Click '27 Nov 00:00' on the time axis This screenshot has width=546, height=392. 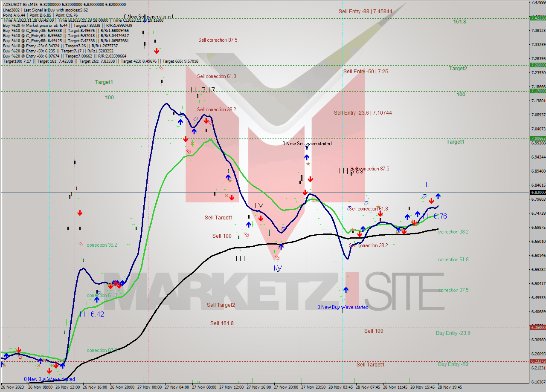(148, 387)
